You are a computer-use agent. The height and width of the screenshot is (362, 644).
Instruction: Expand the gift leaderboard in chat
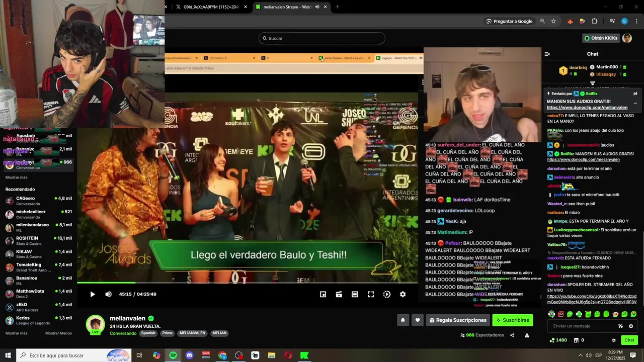pyautogui.click(x=593, y=83)
